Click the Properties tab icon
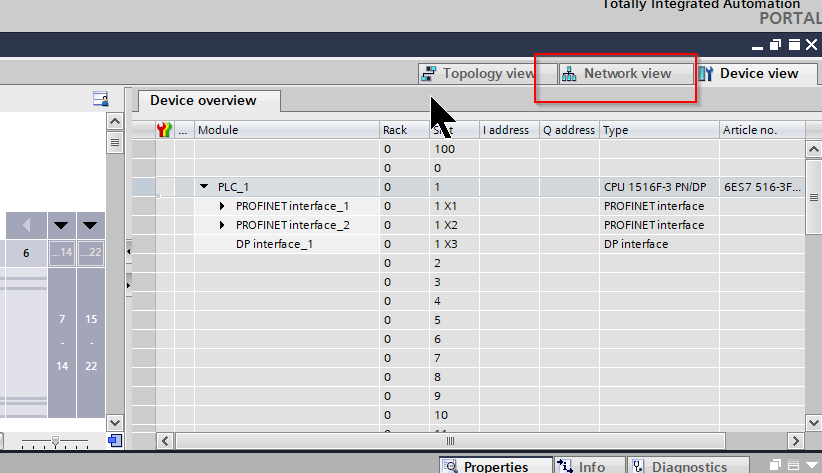Viewport: 822px width, 473px height. tap(450, 466)
